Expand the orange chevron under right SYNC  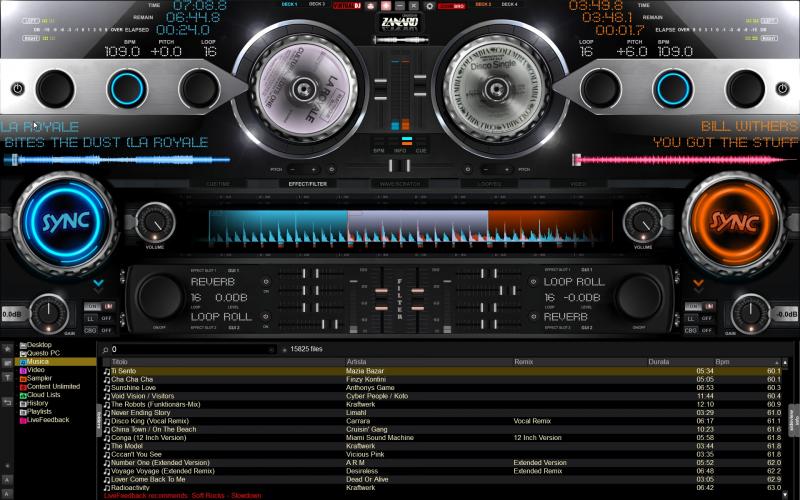coord(698,283)
